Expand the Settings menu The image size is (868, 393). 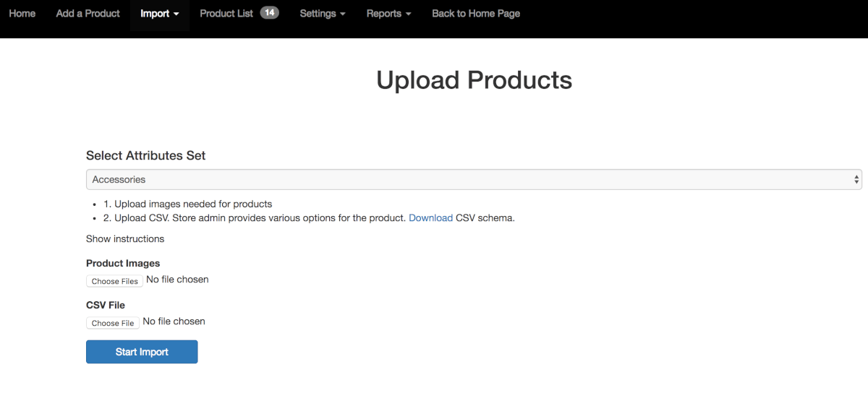[318, 14]
